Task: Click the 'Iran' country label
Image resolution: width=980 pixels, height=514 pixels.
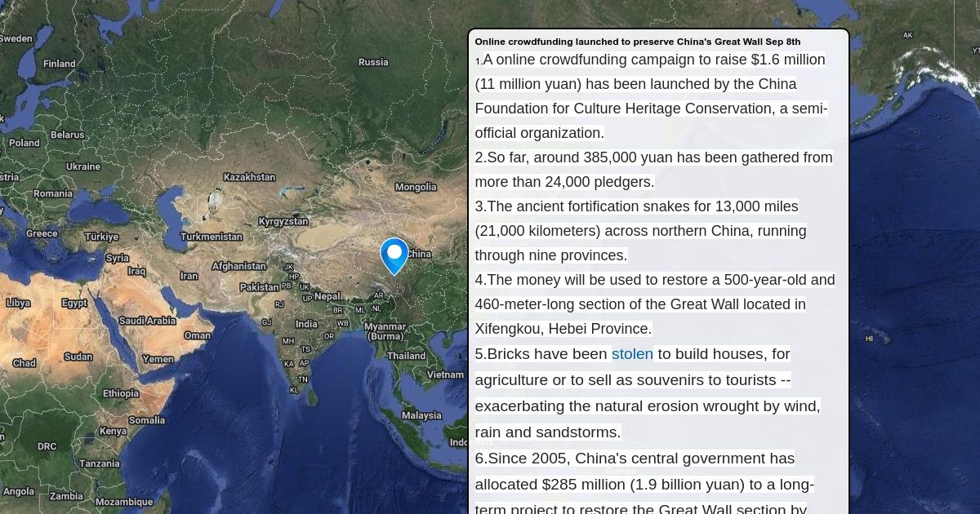Action: point(189,276)
